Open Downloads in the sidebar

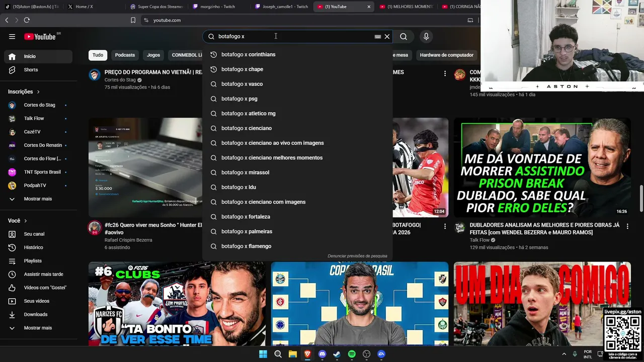click(38, 314)
